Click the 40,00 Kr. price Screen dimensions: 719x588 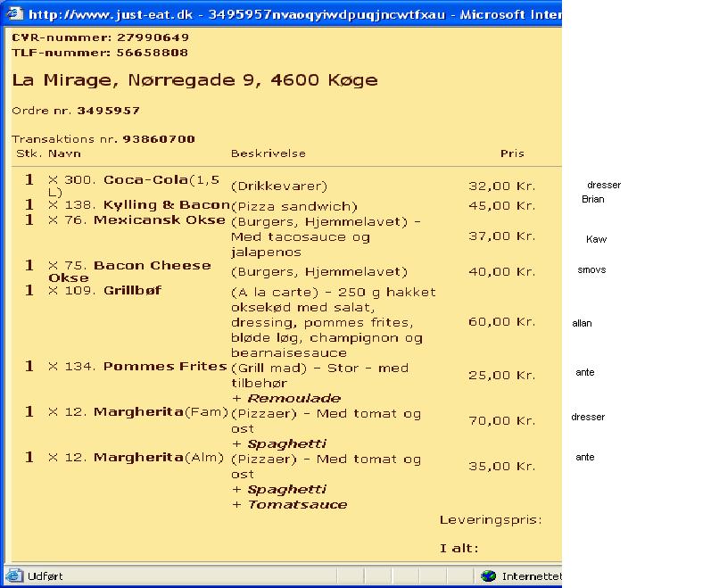(502, 272)
